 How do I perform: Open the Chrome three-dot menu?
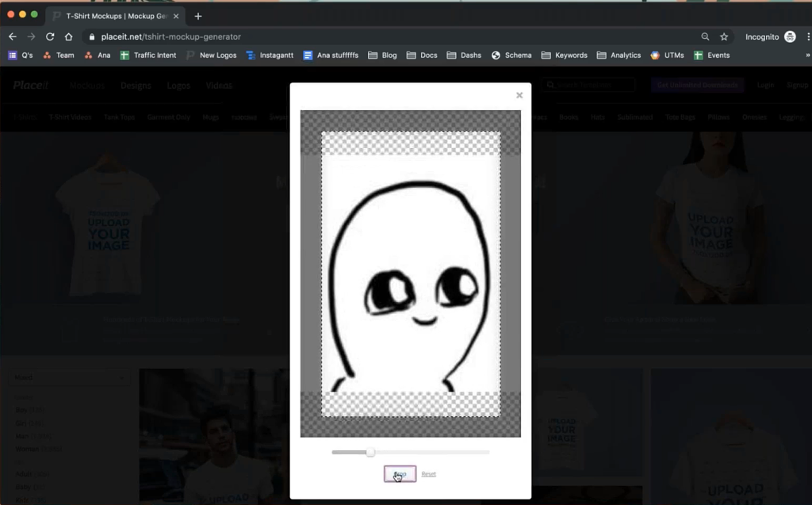click(x=807, y=36)
